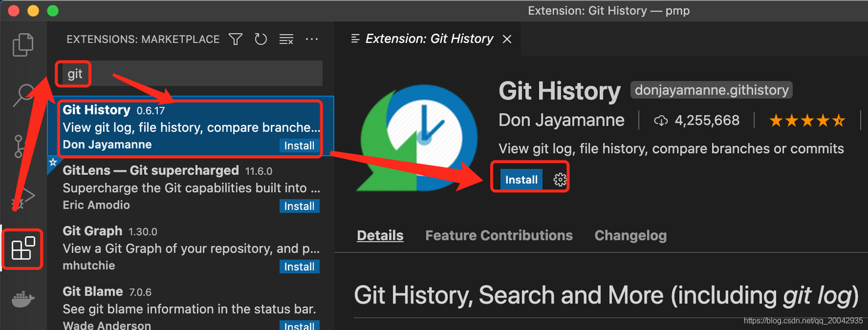Click the GitLens recommended star badge

click(53, 163)
